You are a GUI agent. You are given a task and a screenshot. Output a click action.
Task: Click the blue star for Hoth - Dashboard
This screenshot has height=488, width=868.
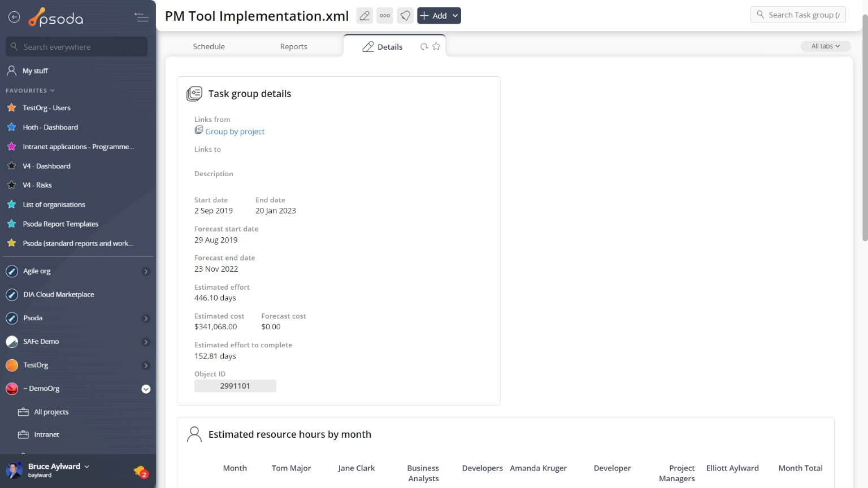(11, 127)
